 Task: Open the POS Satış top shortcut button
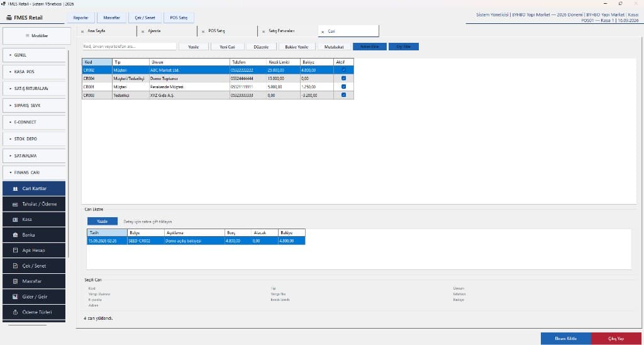(x=179, y=18)
